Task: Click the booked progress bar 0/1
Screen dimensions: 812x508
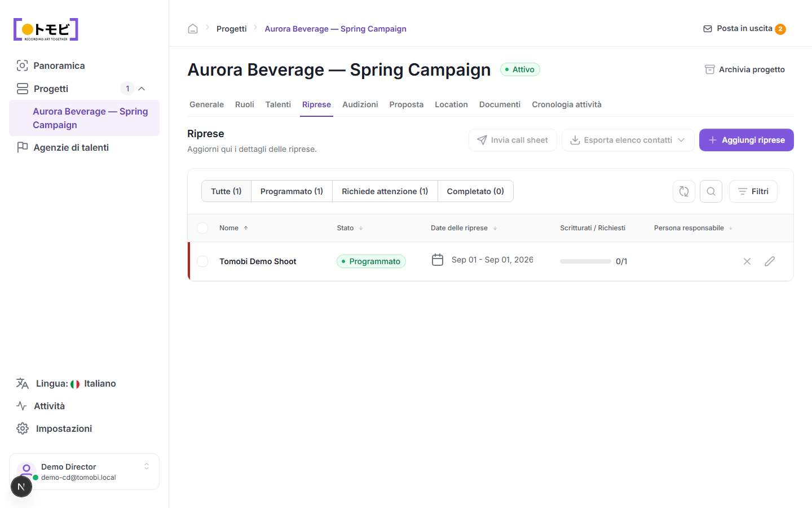Action: 585,261
